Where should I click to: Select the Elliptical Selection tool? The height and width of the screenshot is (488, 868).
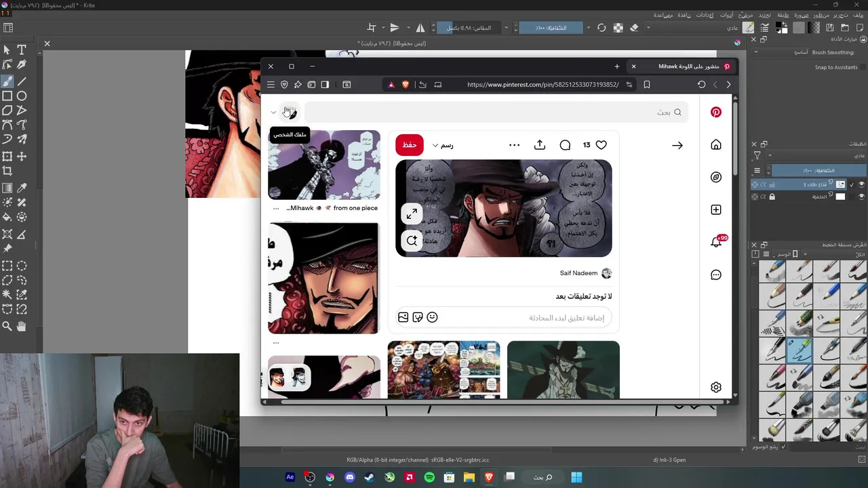coord(22,266)
